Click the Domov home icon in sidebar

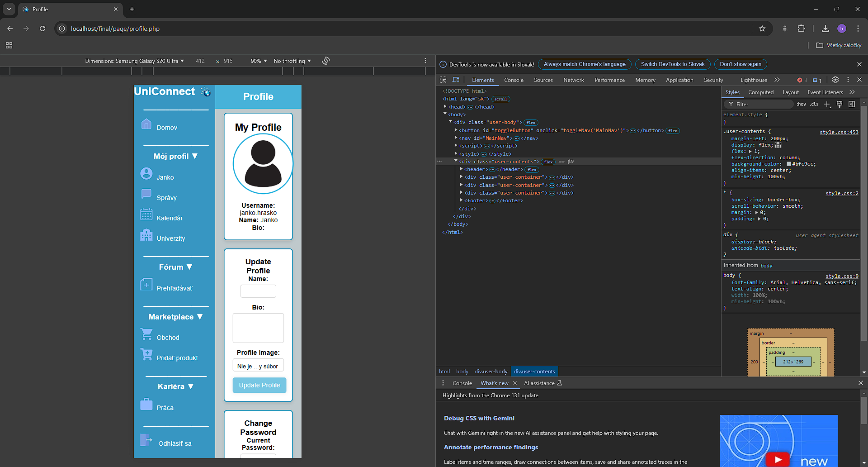(146, 124)
